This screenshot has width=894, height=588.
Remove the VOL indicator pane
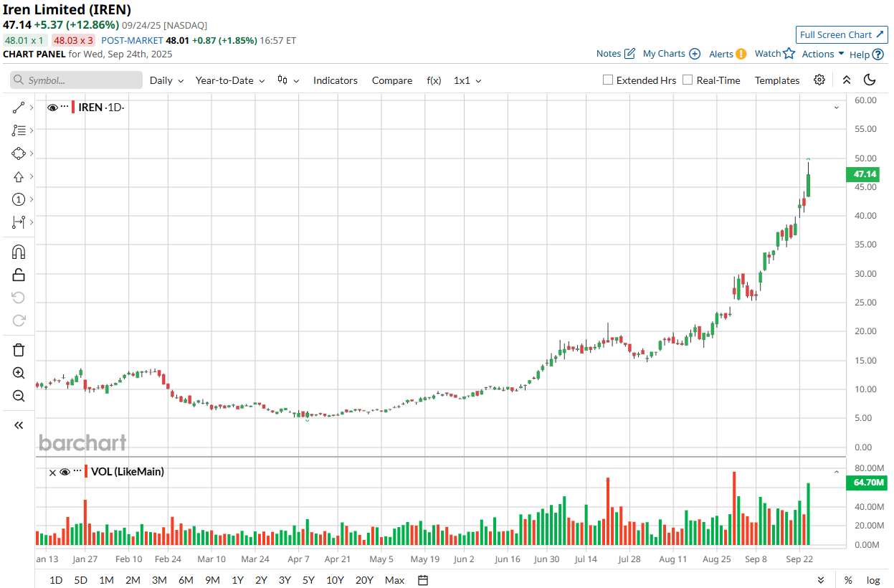coord(52,472)
